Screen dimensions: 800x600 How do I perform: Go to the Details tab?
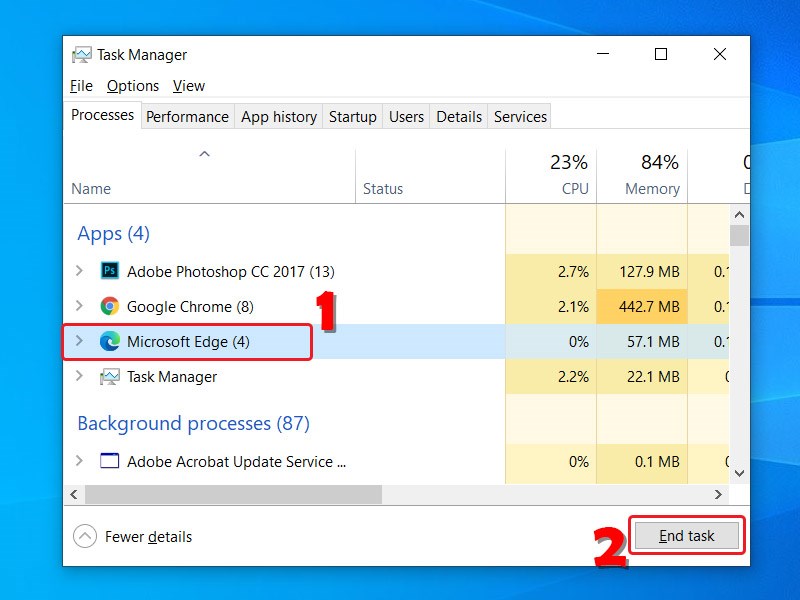[459, 116]
